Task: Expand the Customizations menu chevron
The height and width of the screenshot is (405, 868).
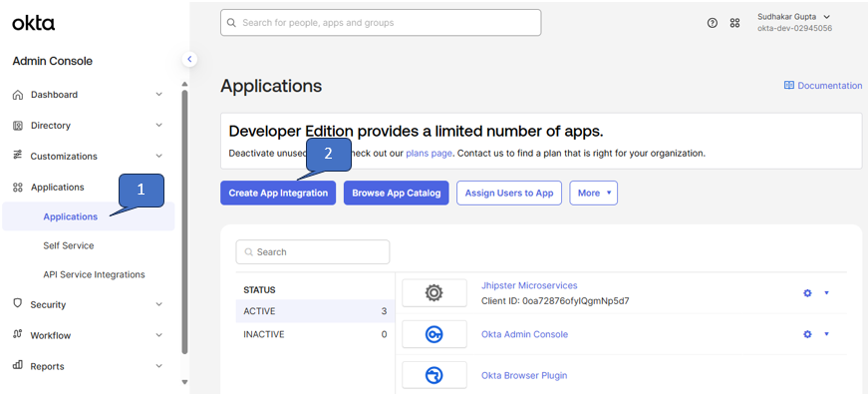Action: point(158,157)
